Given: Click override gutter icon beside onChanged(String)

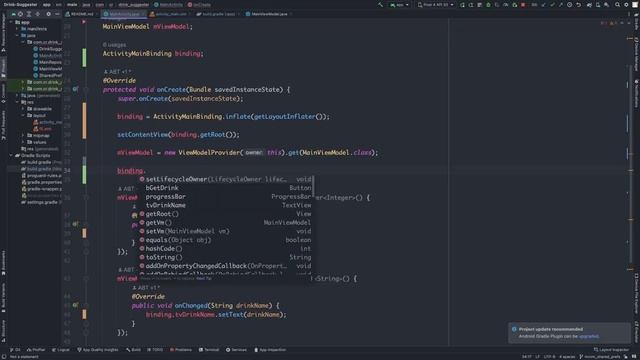Looking at the screenshot, I should (x=75, y=305).
